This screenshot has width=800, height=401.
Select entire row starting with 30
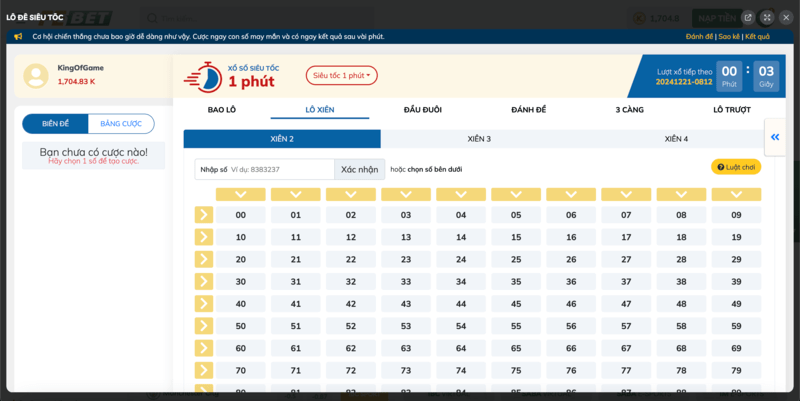(x=203, y=281)
